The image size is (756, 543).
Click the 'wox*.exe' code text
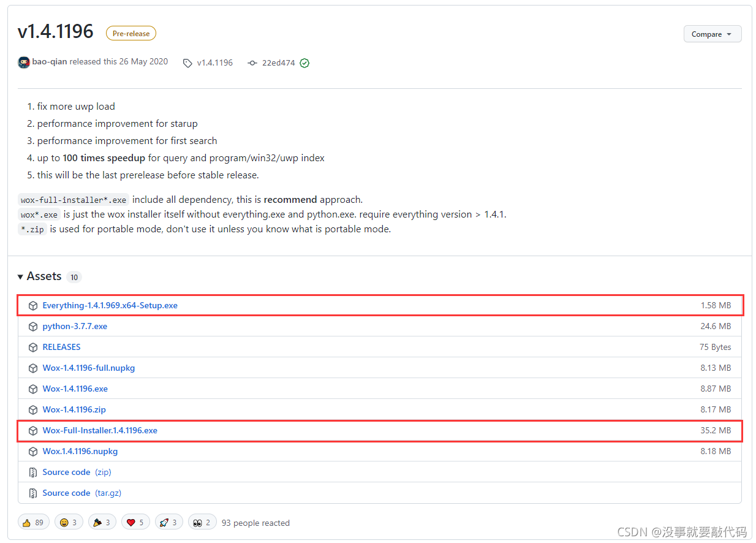click(x=39, y=215)
